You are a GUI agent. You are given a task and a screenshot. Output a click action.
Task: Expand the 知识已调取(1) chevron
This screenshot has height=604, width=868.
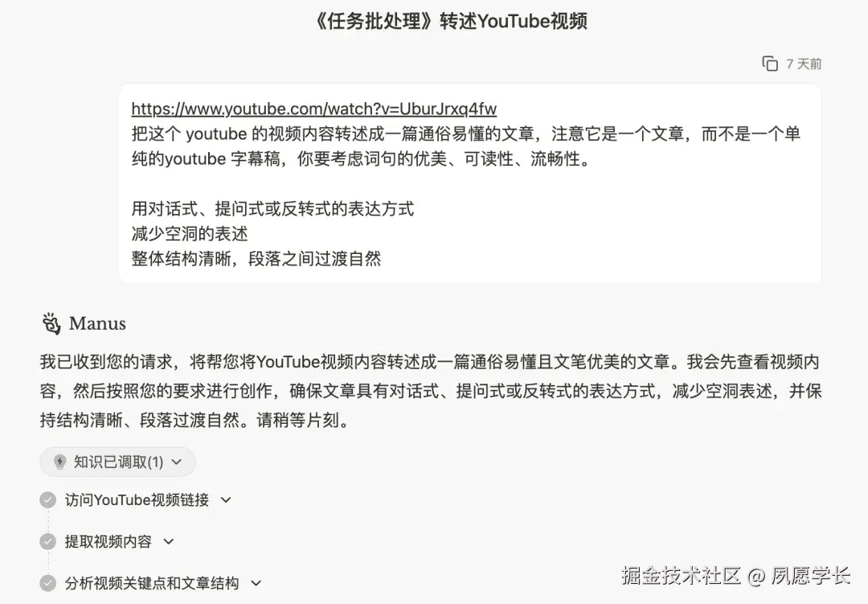[177, 462]
